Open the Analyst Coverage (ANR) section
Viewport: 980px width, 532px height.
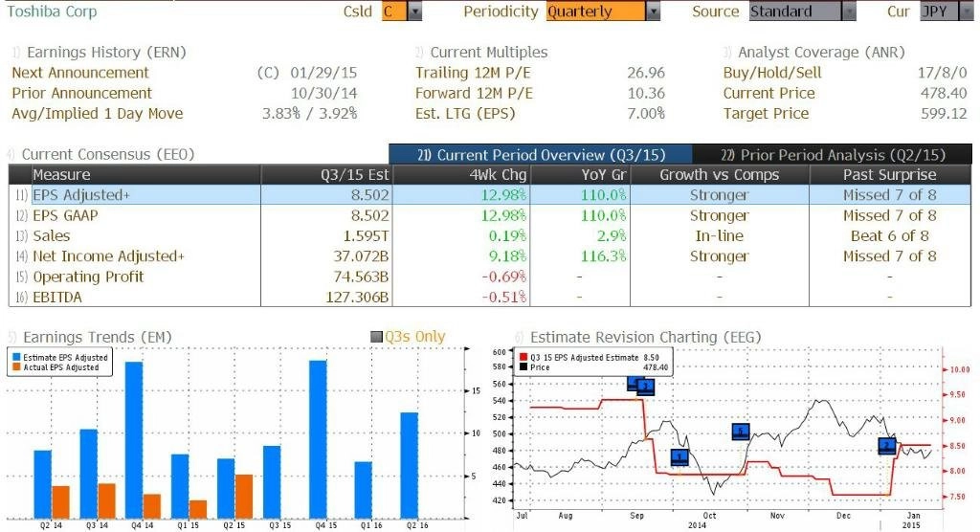pos(820,52)
